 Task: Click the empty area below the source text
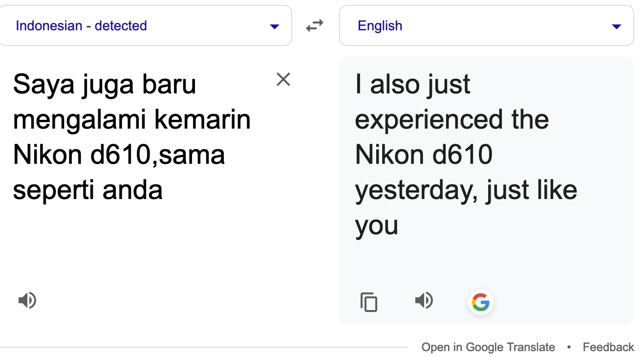147,245
